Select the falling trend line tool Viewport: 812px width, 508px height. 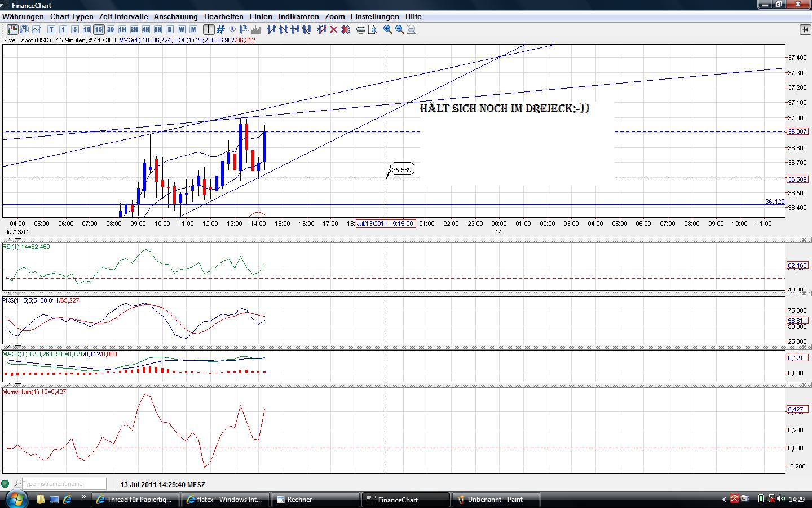pos(283,29)
